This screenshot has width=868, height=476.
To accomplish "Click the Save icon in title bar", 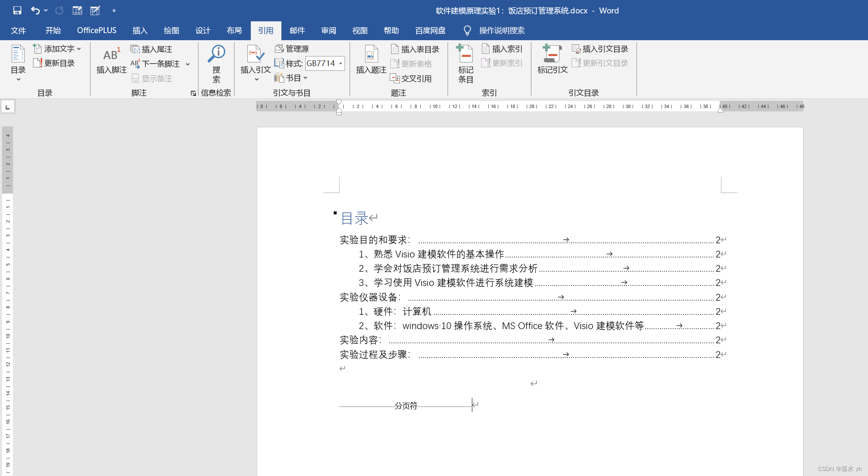I will (17, 10).
